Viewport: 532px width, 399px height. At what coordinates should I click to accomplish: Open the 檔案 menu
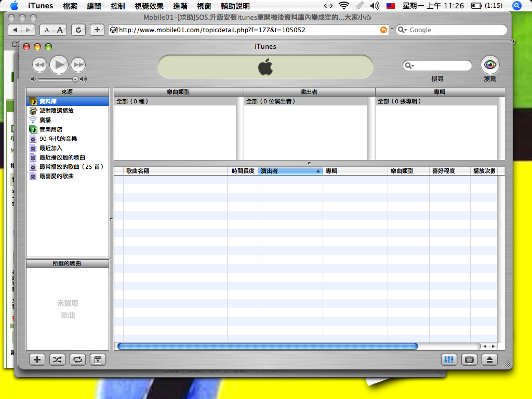[70, 6]
